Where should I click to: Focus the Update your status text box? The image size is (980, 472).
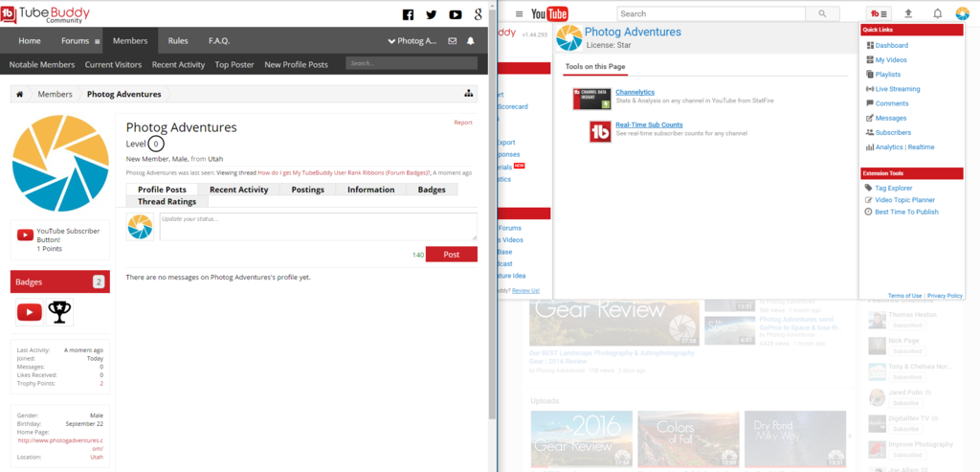pyautogui.click(x=318, y=226)
